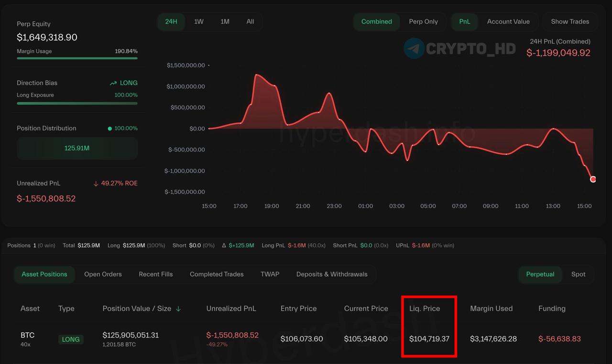Open the Asset Positions tab
This screenshot has width=612, height=364.
[44, 274]
